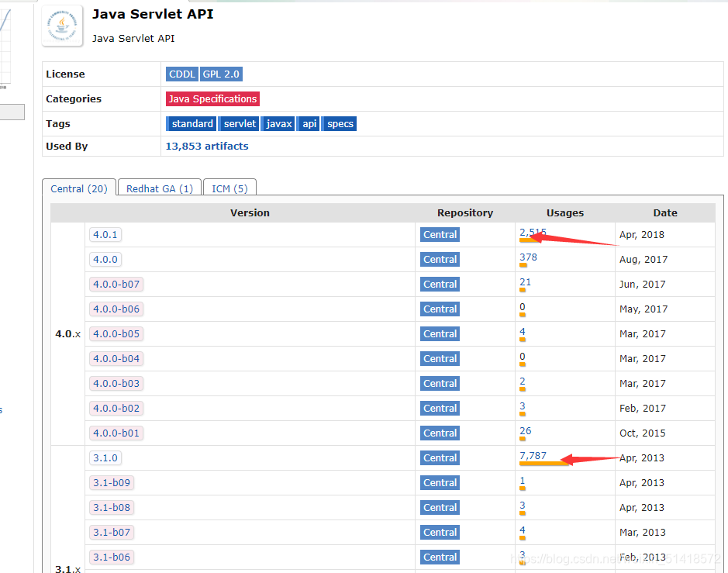Open usages link for version 4.0.0-b02
728x573 pixels.
click(x=523, y=406)
